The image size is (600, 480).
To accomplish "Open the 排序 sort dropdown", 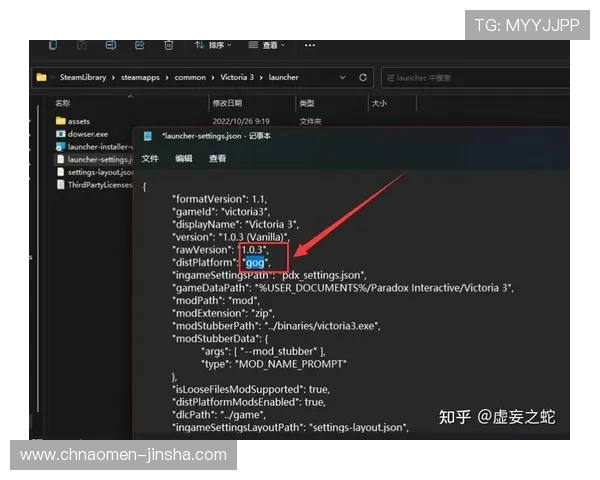I will click(213, 46).
